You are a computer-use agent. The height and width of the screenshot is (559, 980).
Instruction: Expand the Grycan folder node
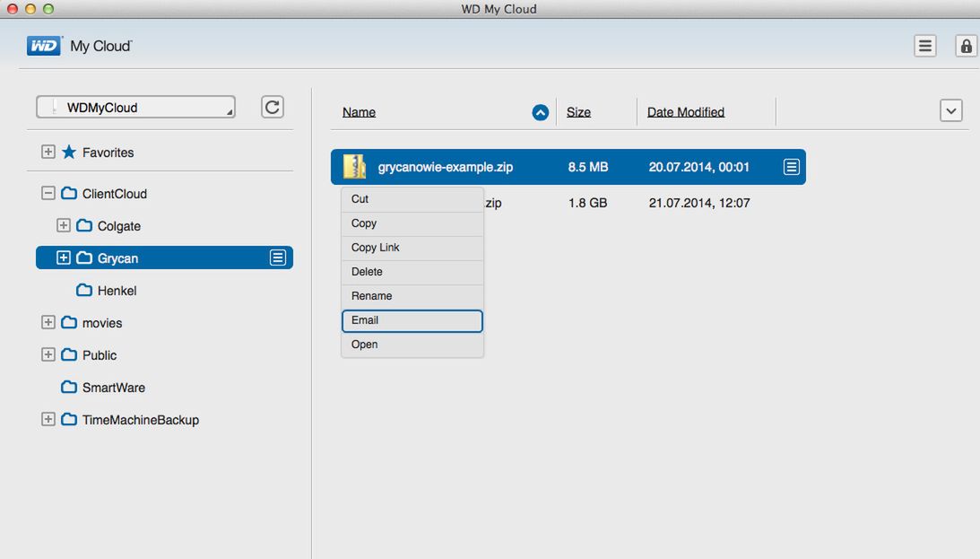pyautogui.click(x=63, y=258)
